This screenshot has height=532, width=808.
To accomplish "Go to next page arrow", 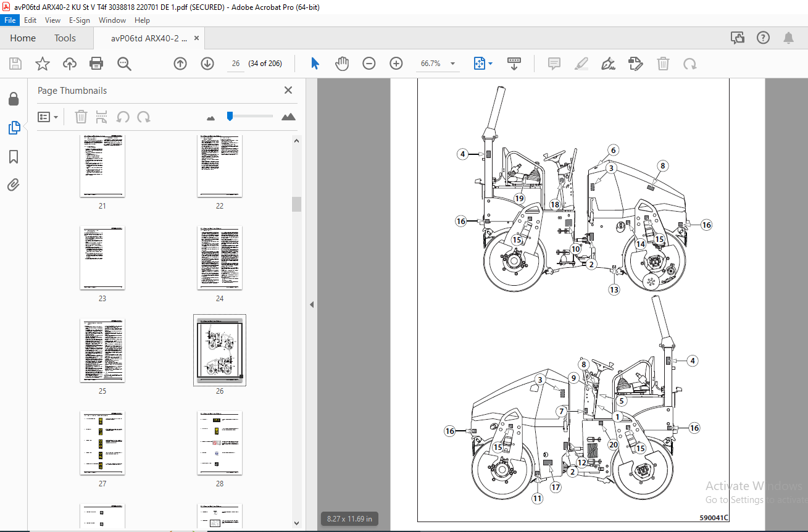I will 207,64.
